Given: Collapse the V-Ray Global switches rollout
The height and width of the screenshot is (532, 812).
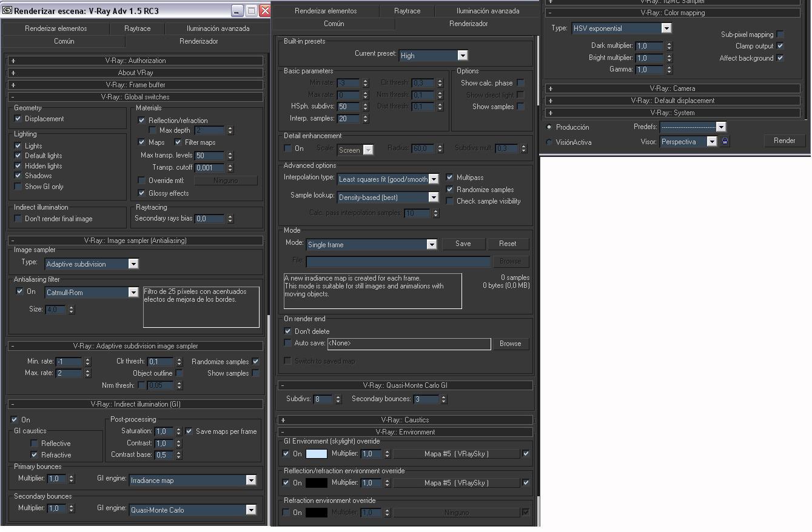Looking at the screenshot, I should pyautogui.click(x=135, y=97).
